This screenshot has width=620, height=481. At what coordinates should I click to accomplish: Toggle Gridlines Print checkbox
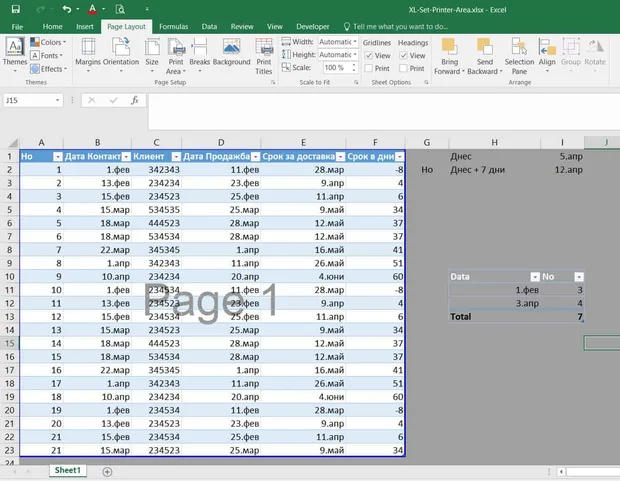pos(369,68)
